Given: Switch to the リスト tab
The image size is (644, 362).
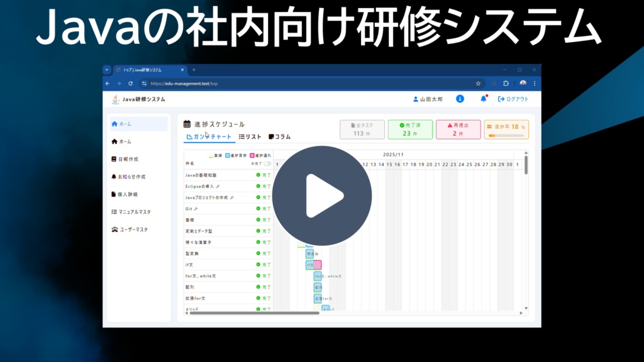Looking at the screenshot, I should pos(250,136).
